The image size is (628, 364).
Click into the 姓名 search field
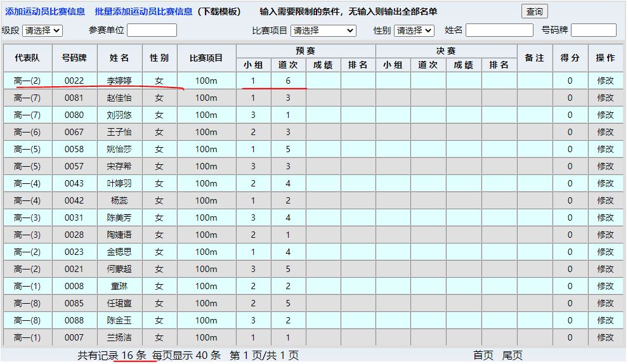pyautogui.click(x=499, y=30)
